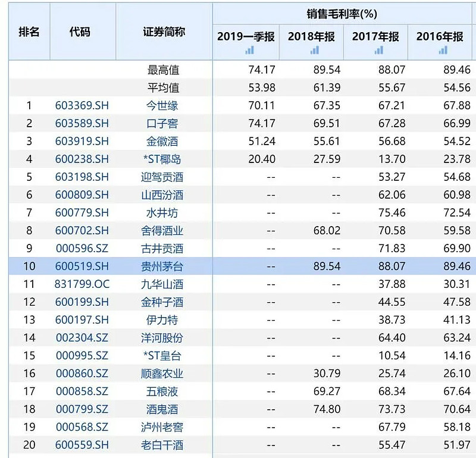The image size is (476, 458).
Task: Select 酒鬼酒 2018年报 value 74.80
Action: [327, 409]
